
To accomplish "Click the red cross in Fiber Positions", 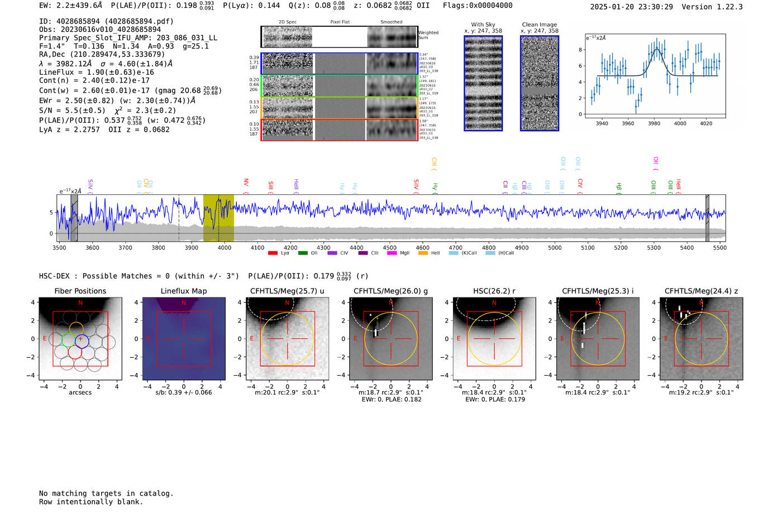I will 80,339.
